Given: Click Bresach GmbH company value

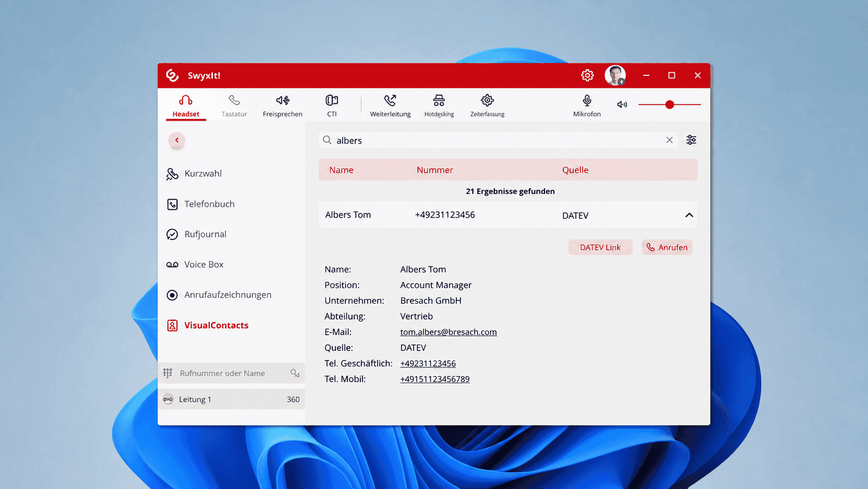Looking at the screenshot, I should coord(430,300).
